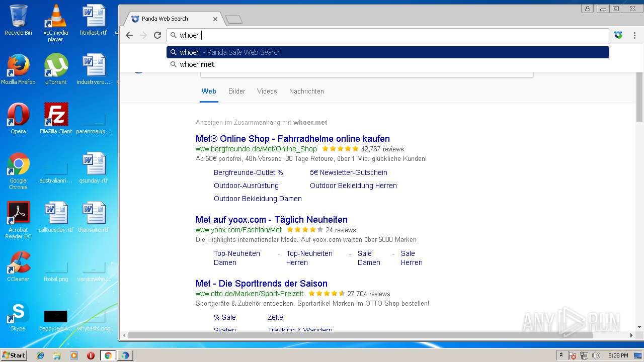644x362 pixels.
Task: Open a new browser tab
Action: (234, 19)
